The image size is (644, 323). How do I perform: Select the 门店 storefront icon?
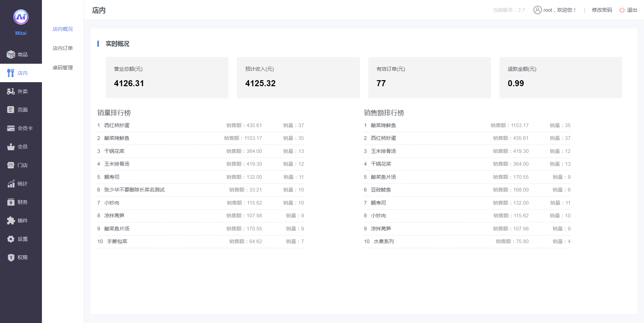point(11,165)
